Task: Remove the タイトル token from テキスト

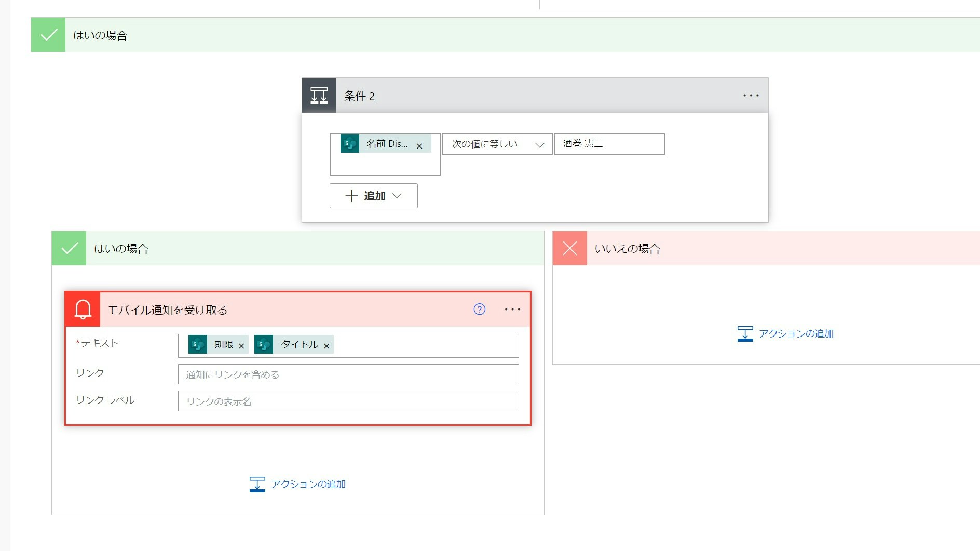Action: click(x=326, y=346)
